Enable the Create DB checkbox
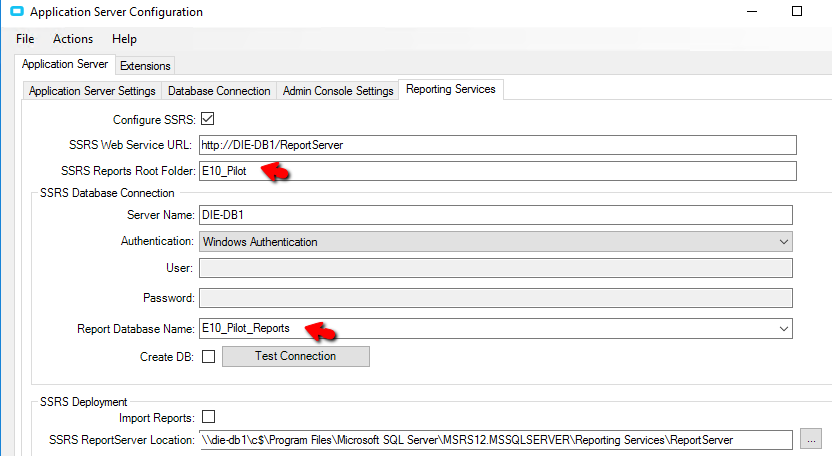 click(x=209, y=356)
